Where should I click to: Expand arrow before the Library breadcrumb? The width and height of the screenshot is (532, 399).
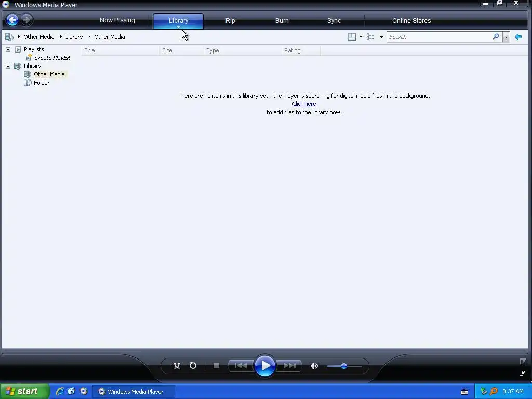tap(61, 37)
